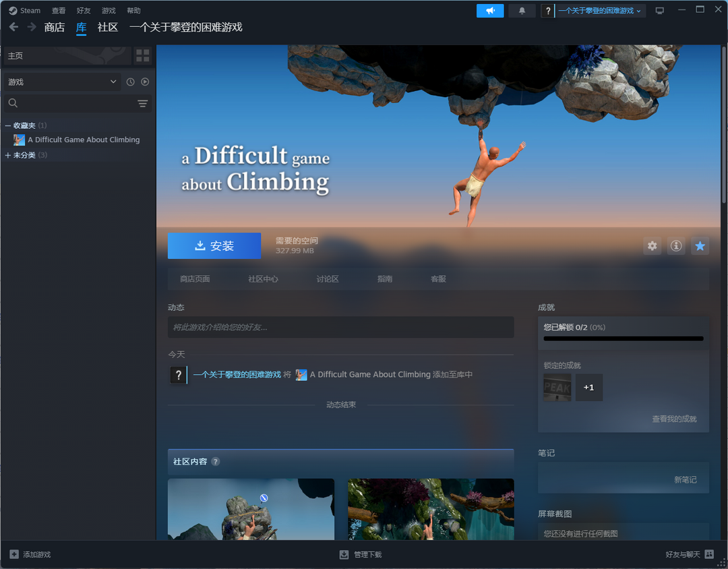Screen dimensions: 728x569
Task: Open the 社区中心 link
Action: pos(264,278)
